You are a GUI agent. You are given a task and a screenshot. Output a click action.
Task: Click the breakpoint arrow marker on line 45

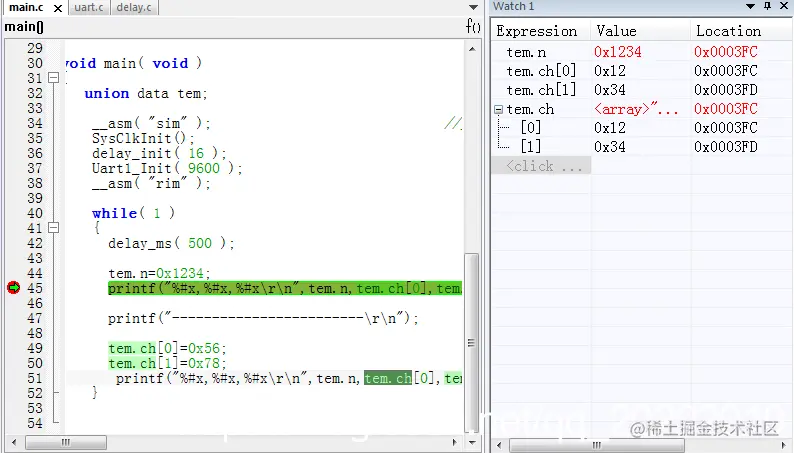coord(14,287)
